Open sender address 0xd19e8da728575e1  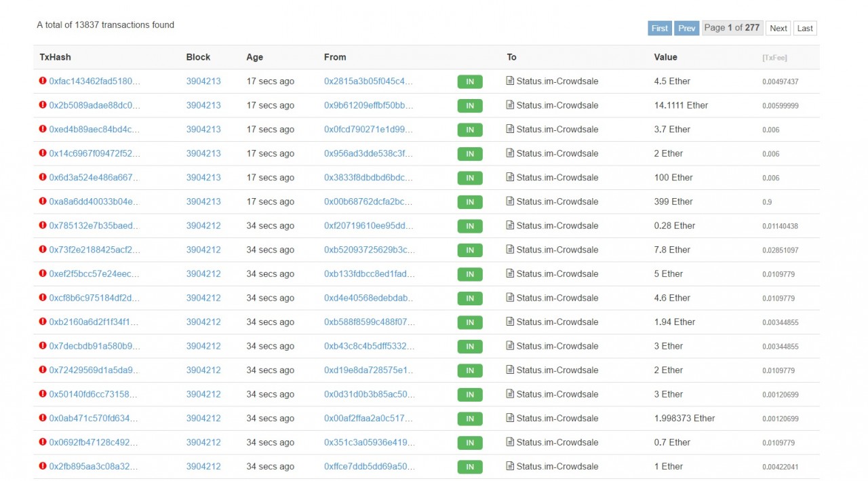[x=368, y=370]
